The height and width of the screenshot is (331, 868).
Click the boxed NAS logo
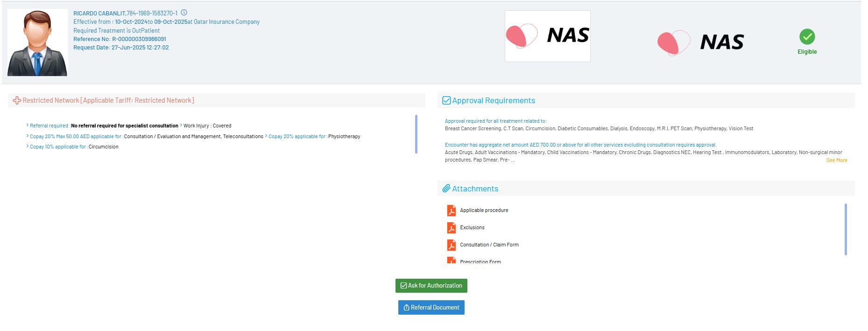click(x=547, y=36)
